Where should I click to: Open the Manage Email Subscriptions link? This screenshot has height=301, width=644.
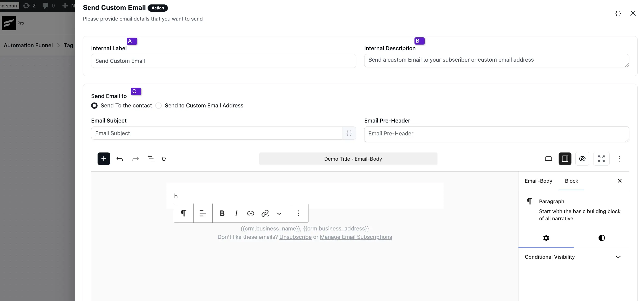(x=356, y=237)
